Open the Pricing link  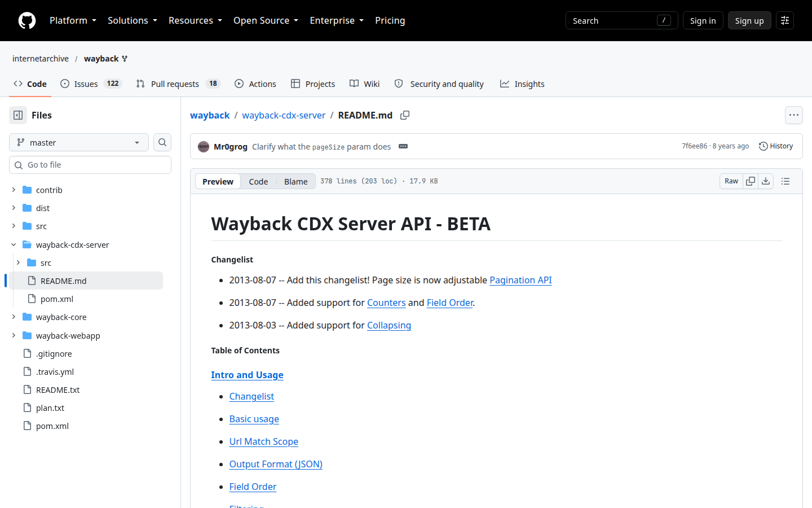click(x=390, y=20)
